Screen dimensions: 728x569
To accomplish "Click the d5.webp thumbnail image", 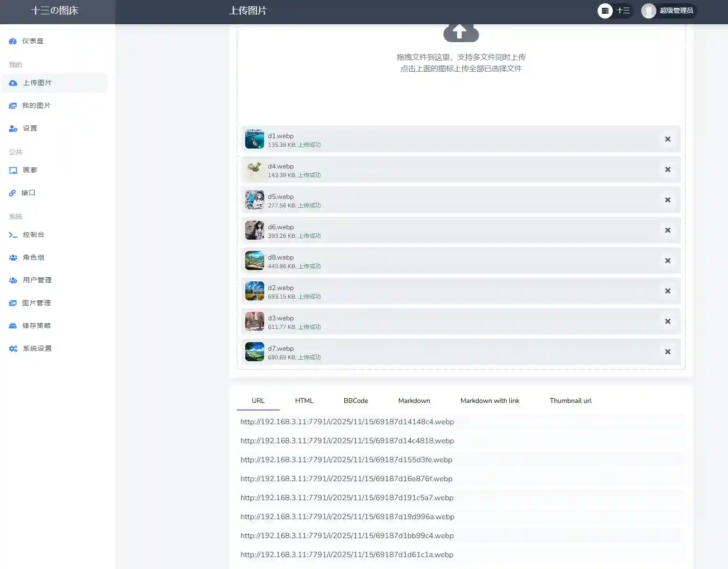I will (254, 200).
